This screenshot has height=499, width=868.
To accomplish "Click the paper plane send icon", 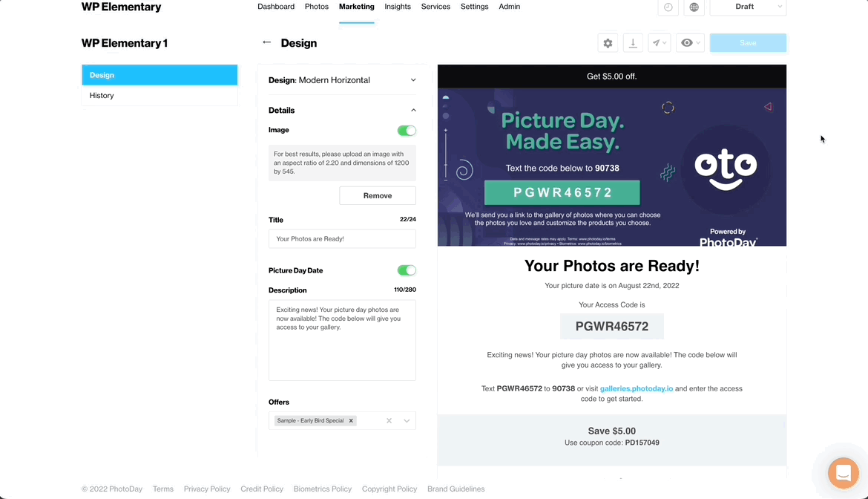I will tap(659, 43).
